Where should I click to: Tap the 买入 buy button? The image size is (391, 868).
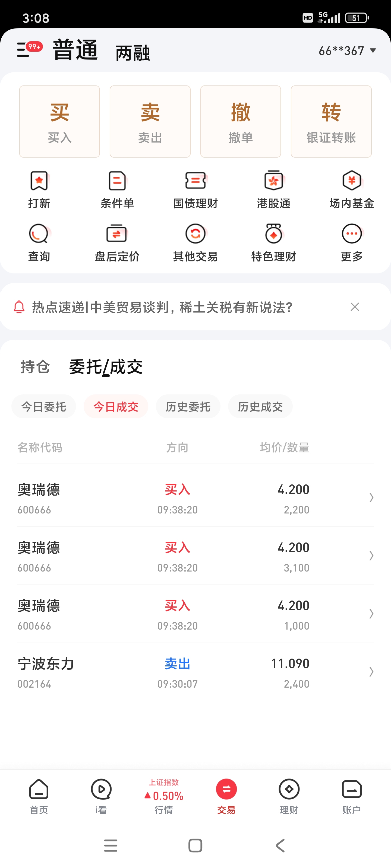point(60,121)
